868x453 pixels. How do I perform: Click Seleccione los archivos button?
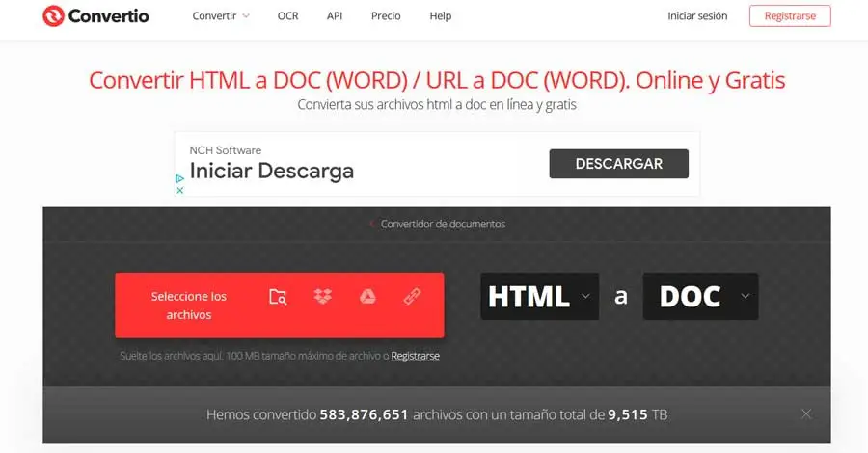tap(189, 306)
